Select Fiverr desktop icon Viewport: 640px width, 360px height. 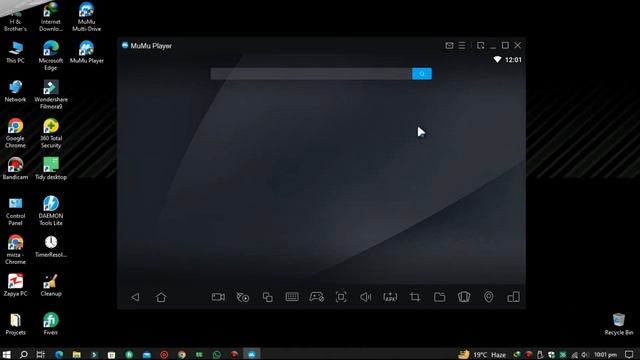point(51,324)
